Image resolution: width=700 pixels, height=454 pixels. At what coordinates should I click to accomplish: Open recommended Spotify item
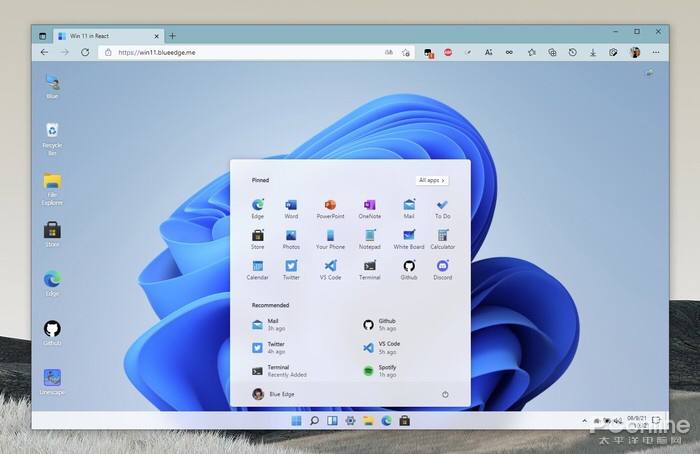tap(387, 370)
